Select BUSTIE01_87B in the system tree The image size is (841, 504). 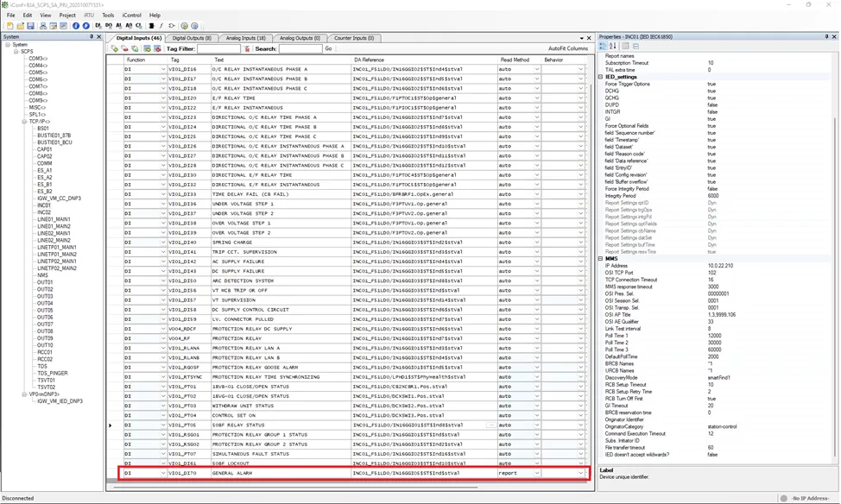[54, 135]
